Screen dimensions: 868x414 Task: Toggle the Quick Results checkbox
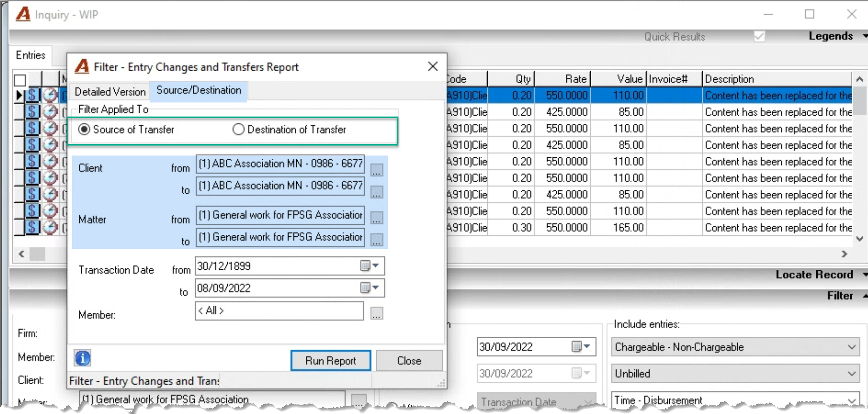tap(759, 36)
